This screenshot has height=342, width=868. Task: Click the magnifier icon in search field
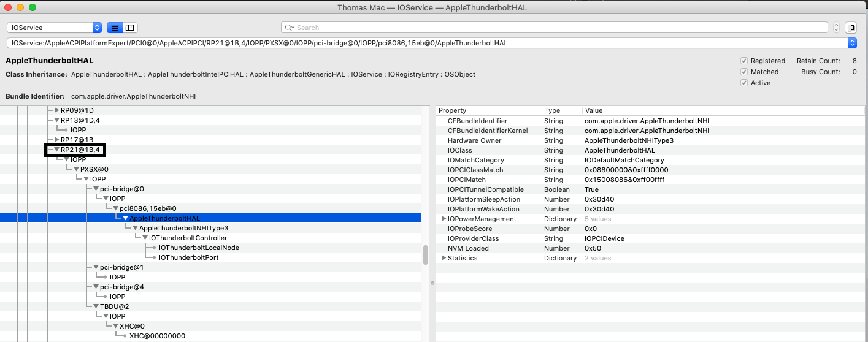tap(288, 28)
